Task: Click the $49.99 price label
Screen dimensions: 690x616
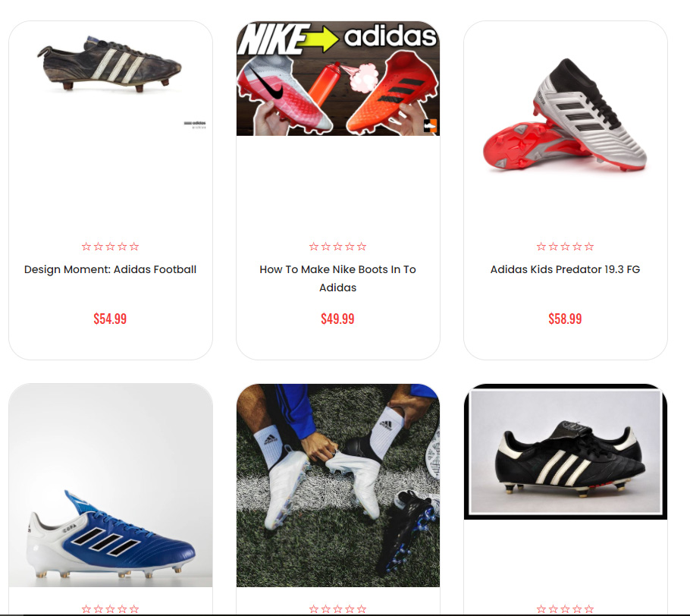Action: 337,319
